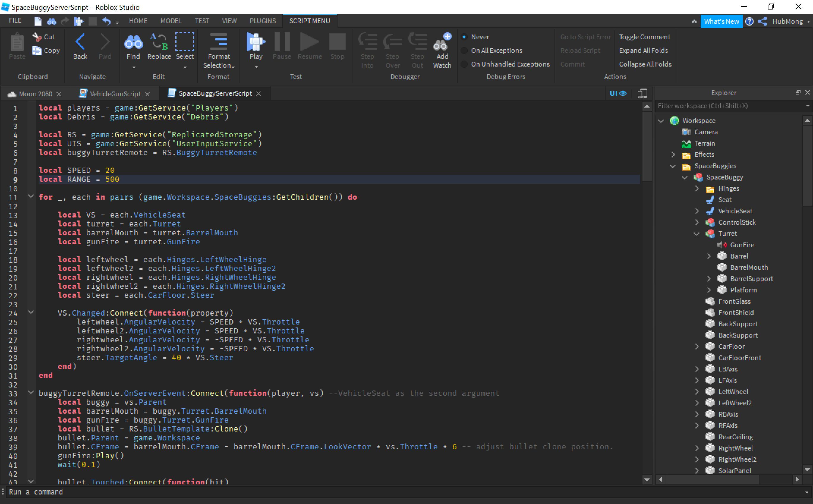The image size is (813, 504).
Task: Select the On All Exceptions radio button
Action: [x=464, y=51]
